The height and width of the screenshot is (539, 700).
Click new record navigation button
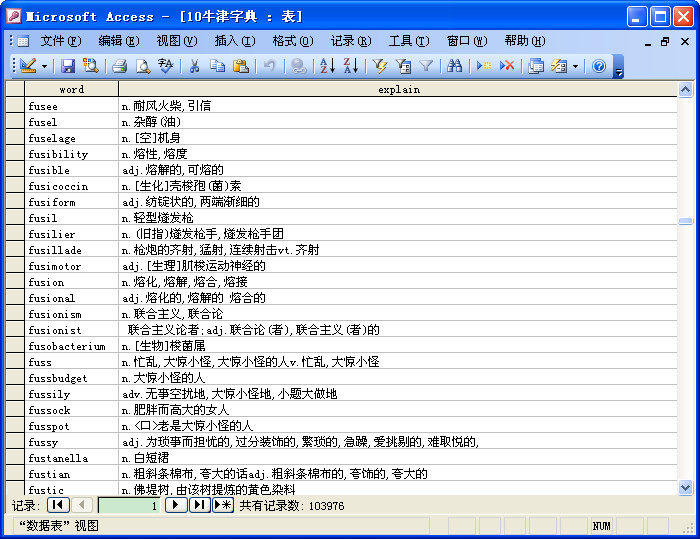point(223,505)
